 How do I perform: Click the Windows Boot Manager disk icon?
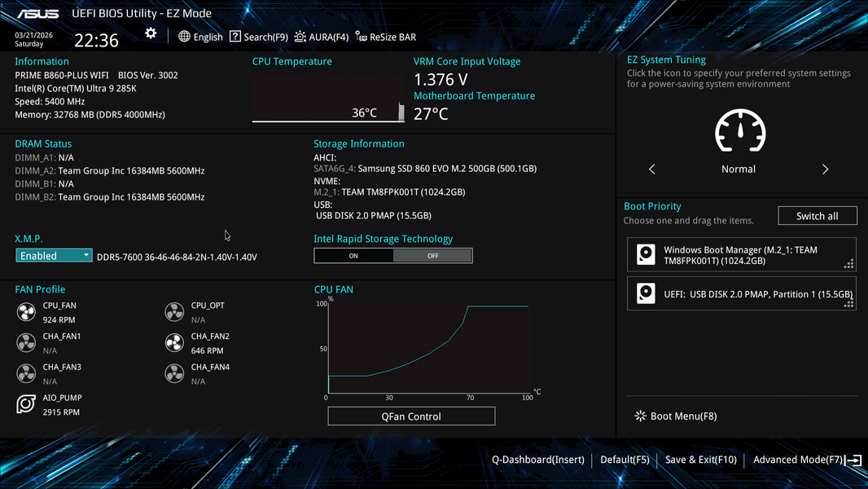(x=646, y=255)
